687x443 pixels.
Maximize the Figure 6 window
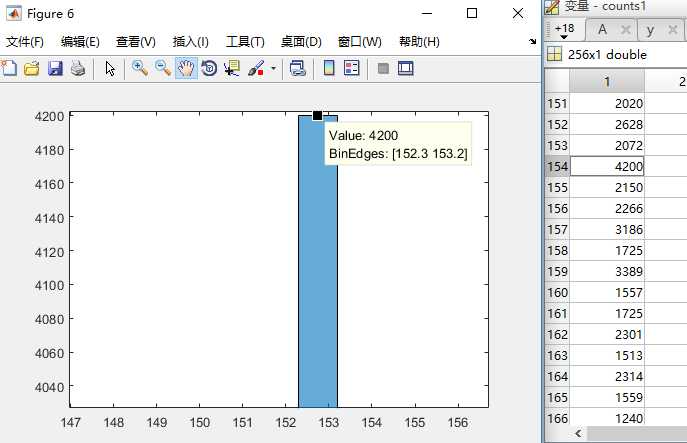point(472,13)
